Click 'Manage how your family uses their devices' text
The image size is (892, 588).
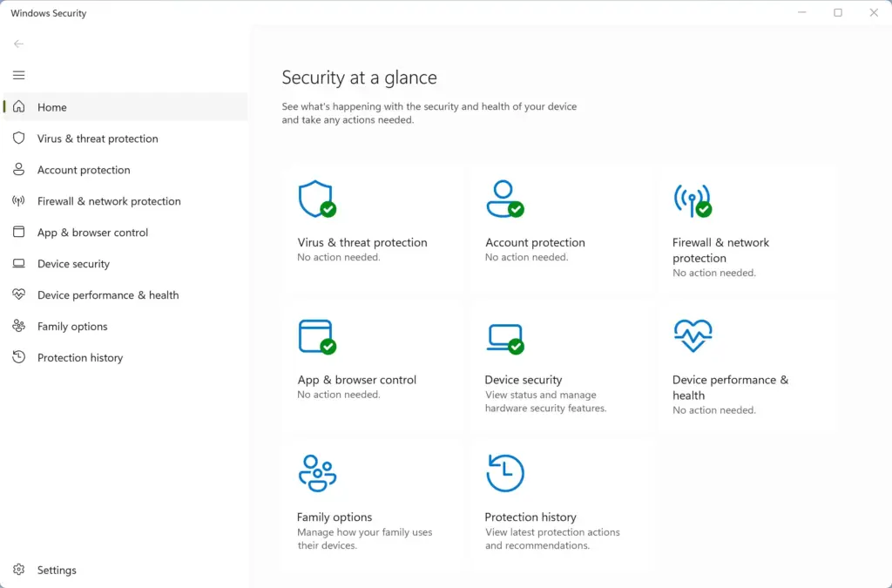(x=365, y=538)
